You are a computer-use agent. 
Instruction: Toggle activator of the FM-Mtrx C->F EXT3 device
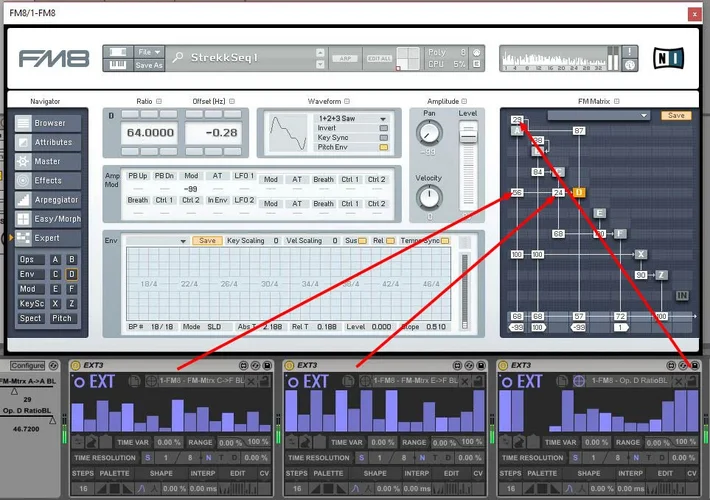(76, 365)
